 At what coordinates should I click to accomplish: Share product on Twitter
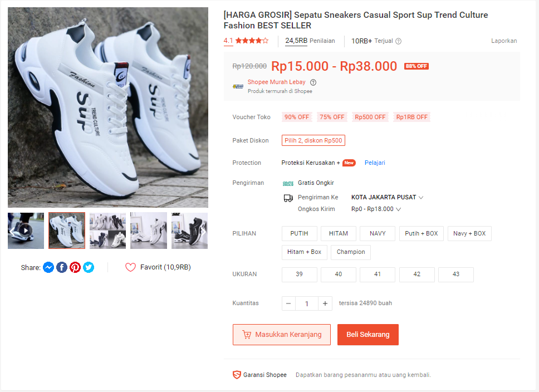pyautogui.click(x=89, y=267)
